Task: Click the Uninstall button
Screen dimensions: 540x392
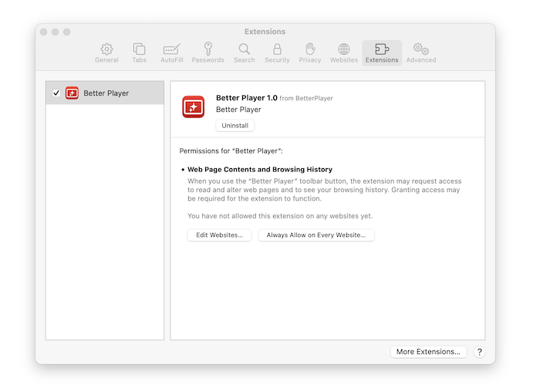Action: point(235,125)
